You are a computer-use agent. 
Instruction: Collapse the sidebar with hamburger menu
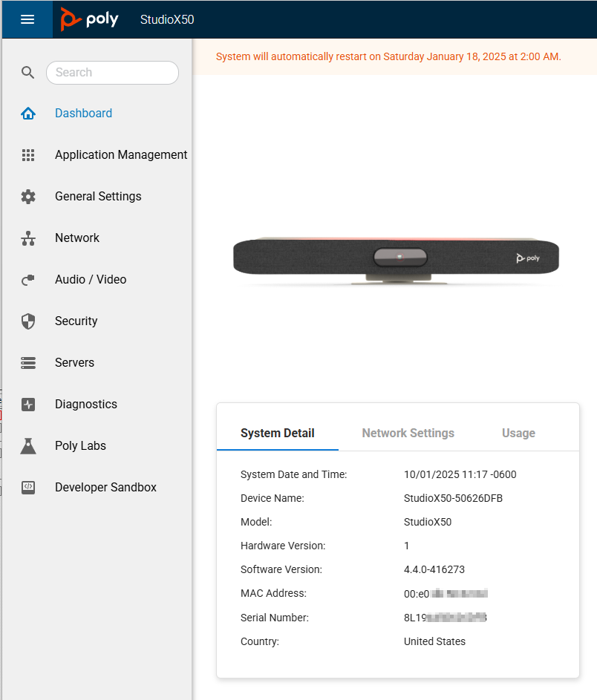point(27,19)
